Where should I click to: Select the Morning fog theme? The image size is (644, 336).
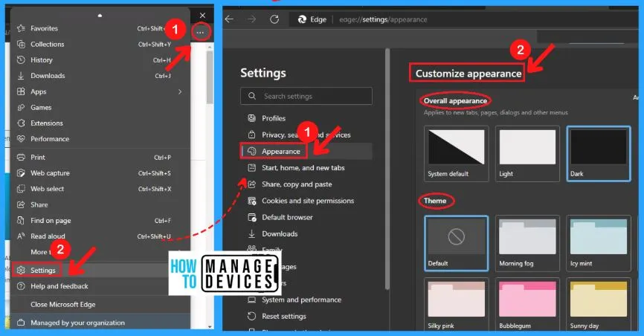coord(527,243)
